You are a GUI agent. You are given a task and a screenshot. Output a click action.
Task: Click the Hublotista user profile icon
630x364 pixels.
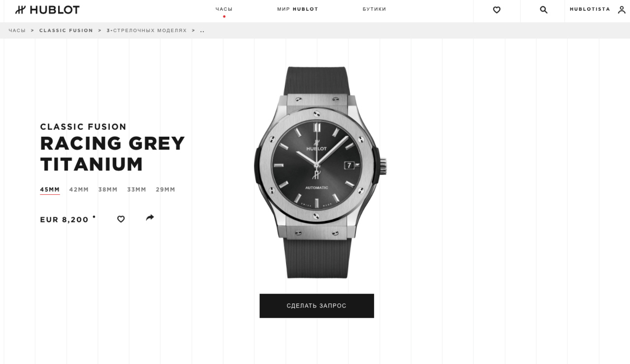point(622,10)
